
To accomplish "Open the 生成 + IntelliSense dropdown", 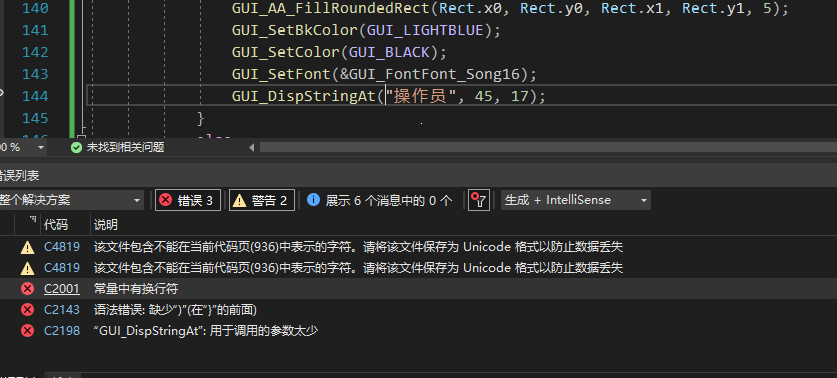I will point(575,200).
